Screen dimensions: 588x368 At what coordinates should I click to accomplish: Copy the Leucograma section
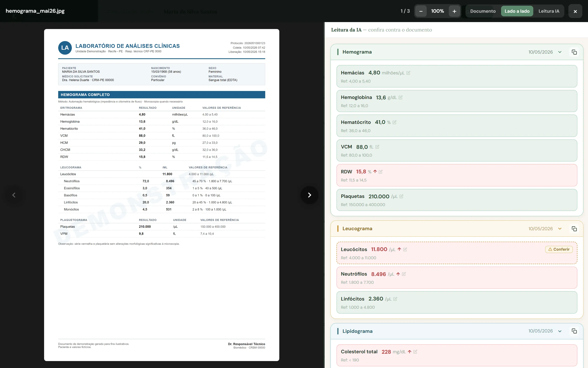574,229
